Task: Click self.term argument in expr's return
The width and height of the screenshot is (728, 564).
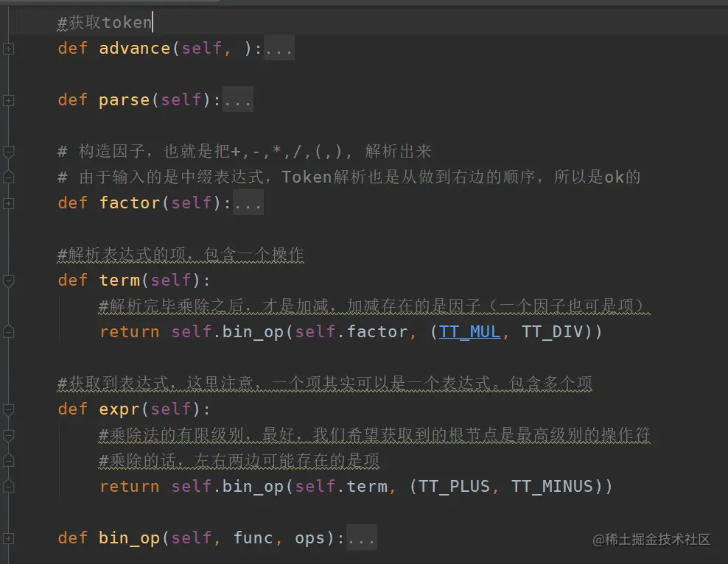Action: point(340,487)
